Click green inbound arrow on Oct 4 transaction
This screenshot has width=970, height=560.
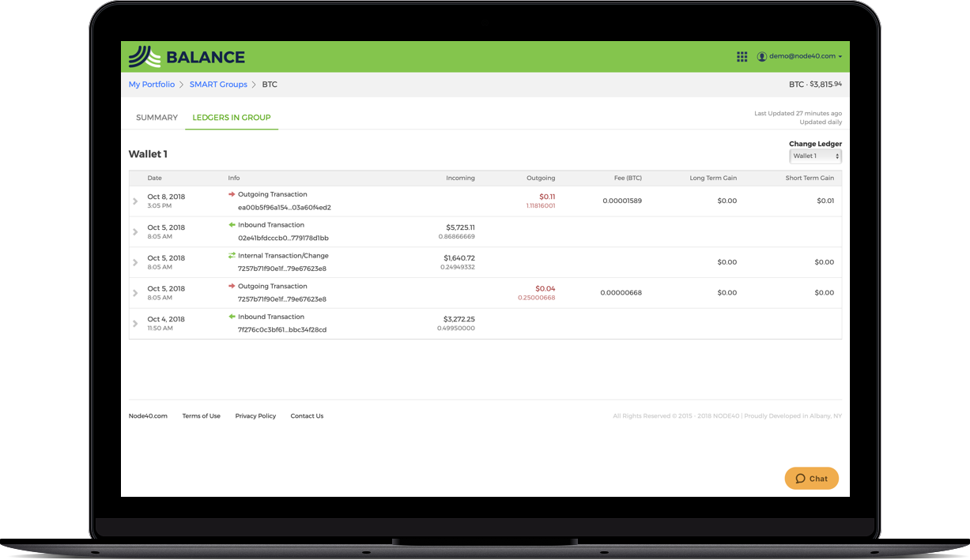[232, 317]
